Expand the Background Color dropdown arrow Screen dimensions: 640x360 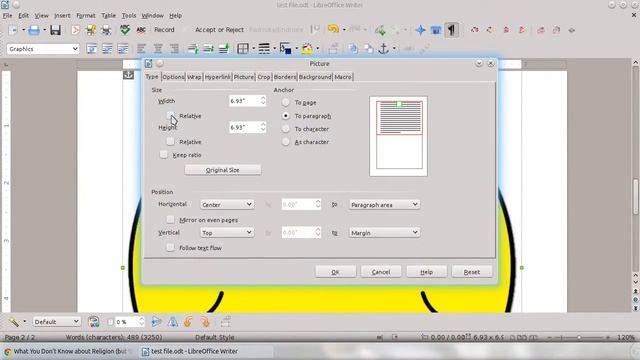tap(317, 49)
